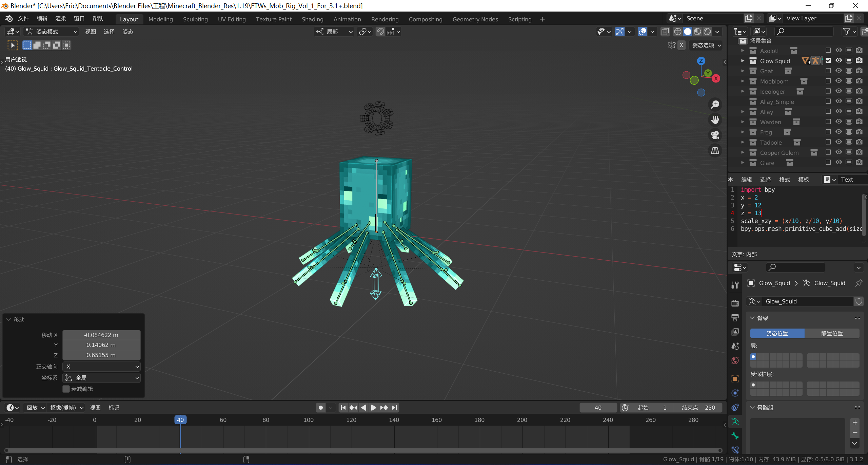The width and height of the screenshot is (868, 465).
Task: Click the zoom magnifier viewport icon
Action: (715, 105)
